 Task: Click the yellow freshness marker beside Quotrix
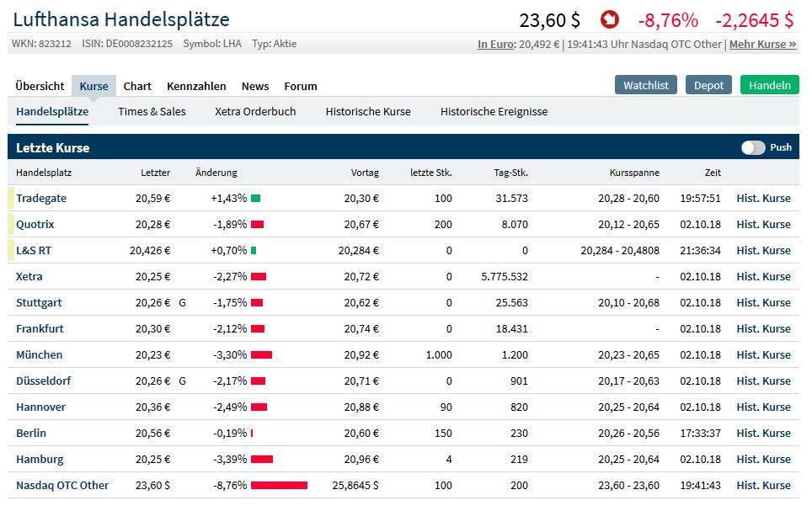(10, 224)
